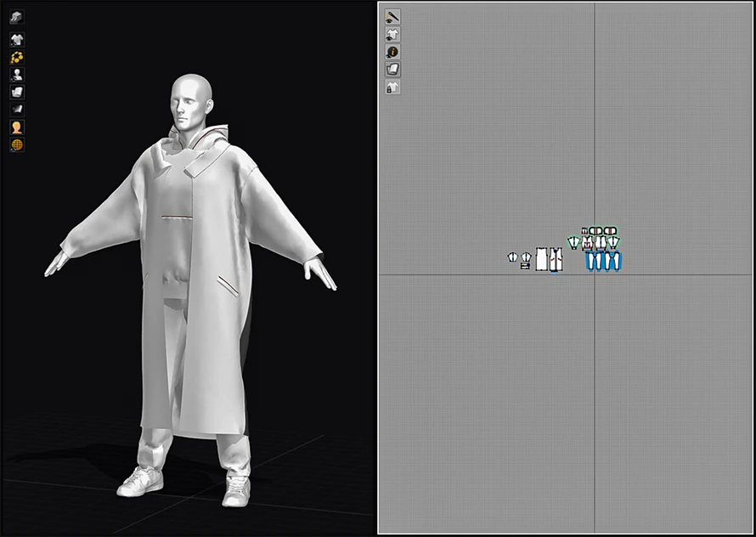Viewport: 756px width, 537px height.
Task: Click the lock pattern t-shirt icon
Action: 392,88
